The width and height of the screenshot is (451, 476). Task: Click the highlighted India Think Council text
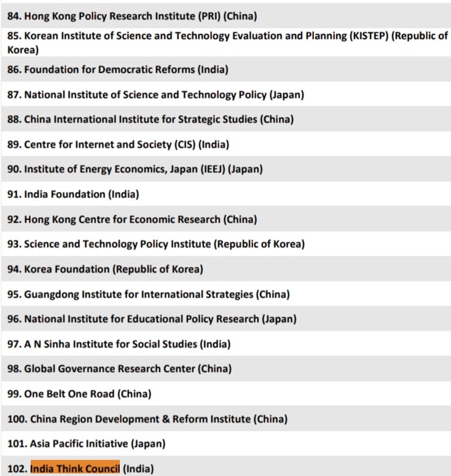(75, 469)
